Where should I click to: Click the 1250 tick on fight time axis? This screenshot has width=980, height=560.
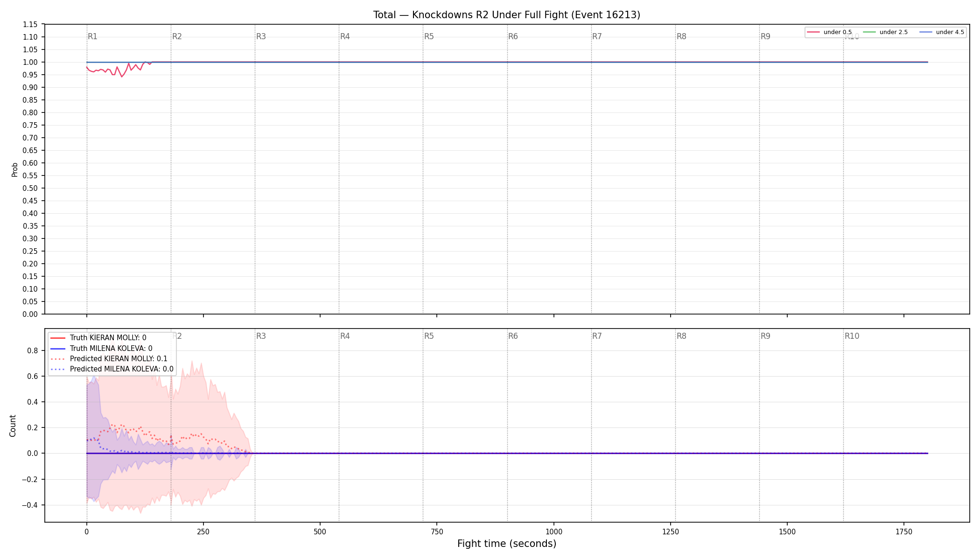point(671,532)
